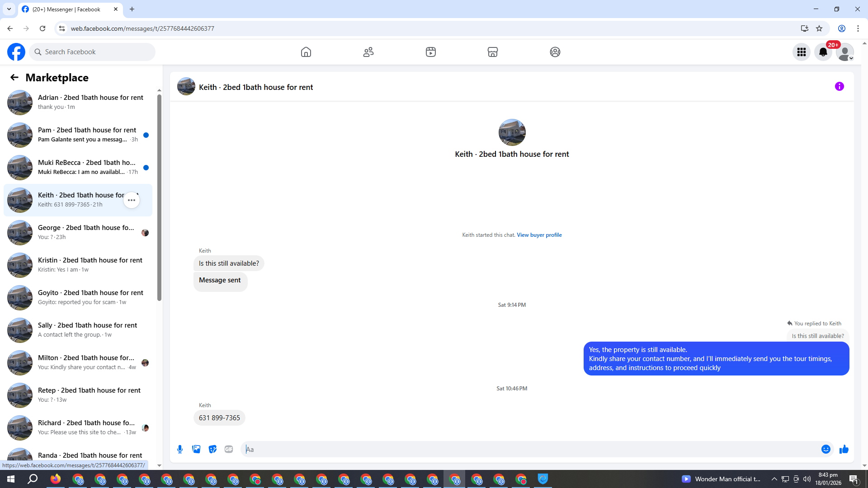Image resolution: width=868 pixels, height=488 pixels.
Task: Open the Chrome tab search dropdown
Action: (x=9, y=9)
